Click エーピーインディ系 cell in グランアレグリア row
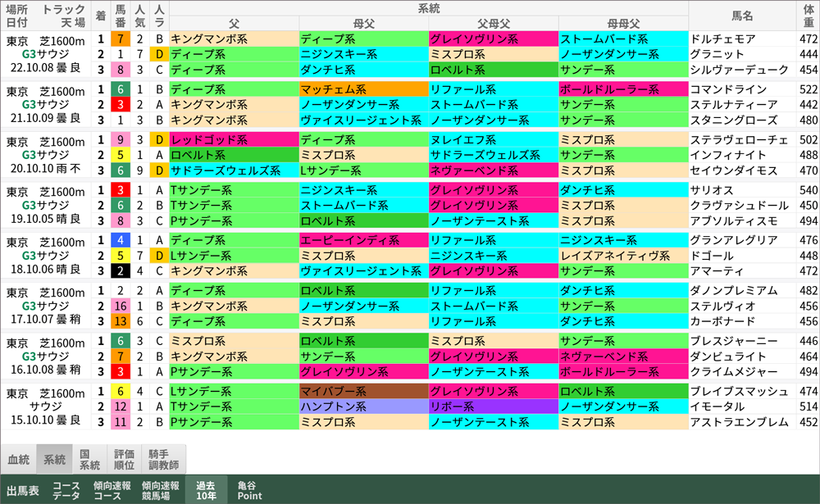Image resolution: width=820 pixels, height=504 pixels. coord(363,240)
